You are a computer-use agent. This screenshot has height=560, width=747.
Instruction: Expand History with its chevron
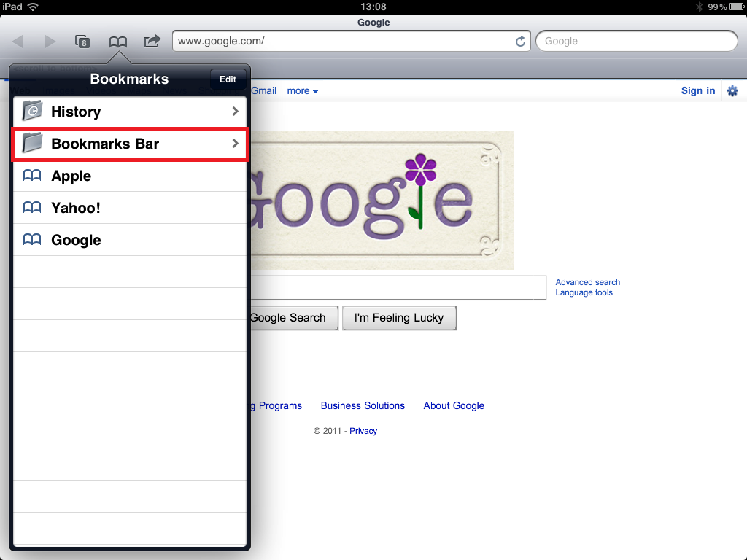click(x=235, y=112)
